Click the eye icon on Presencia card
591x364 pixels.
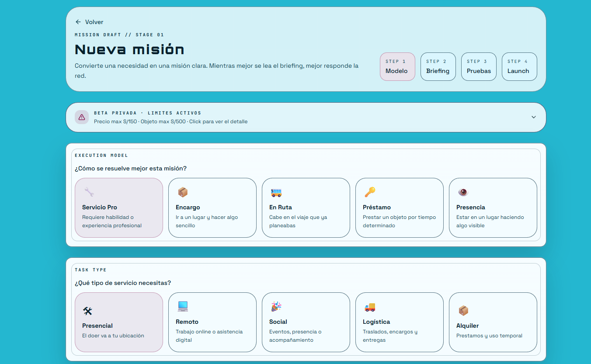(x=463, y=192)
